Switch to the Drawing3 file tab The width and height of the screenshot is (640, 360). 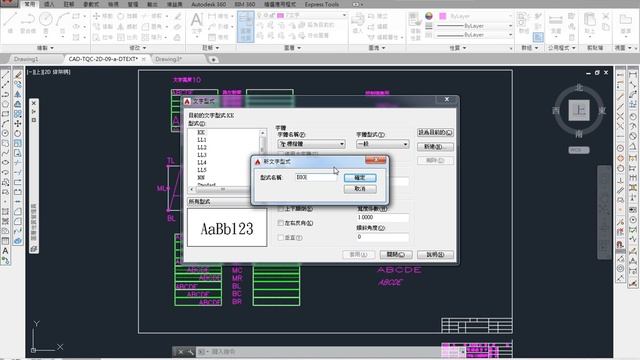[168, 59]
